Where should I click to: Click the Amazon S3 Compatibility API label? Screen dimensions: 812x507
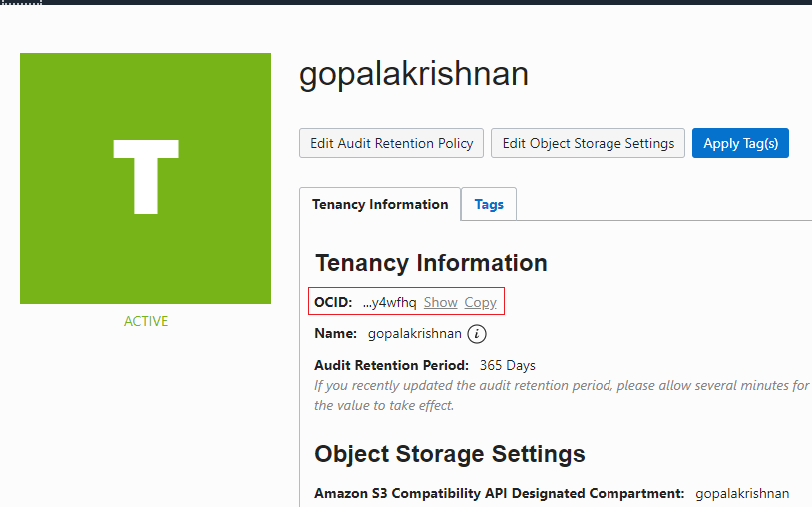click(499, 494)
